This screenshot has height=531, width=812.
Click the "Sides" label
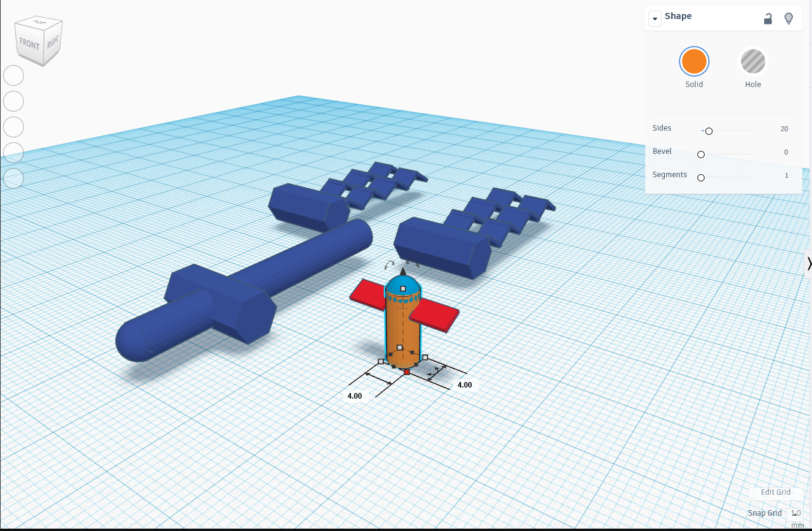(x=662, y=128)
